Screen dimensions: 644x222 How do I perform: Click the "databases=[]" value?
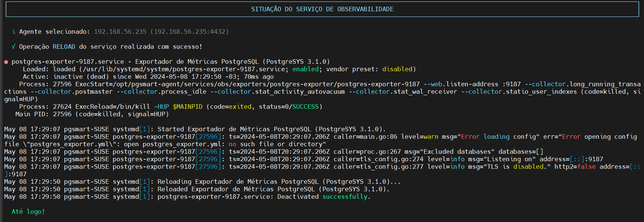(x=521, y=151)
